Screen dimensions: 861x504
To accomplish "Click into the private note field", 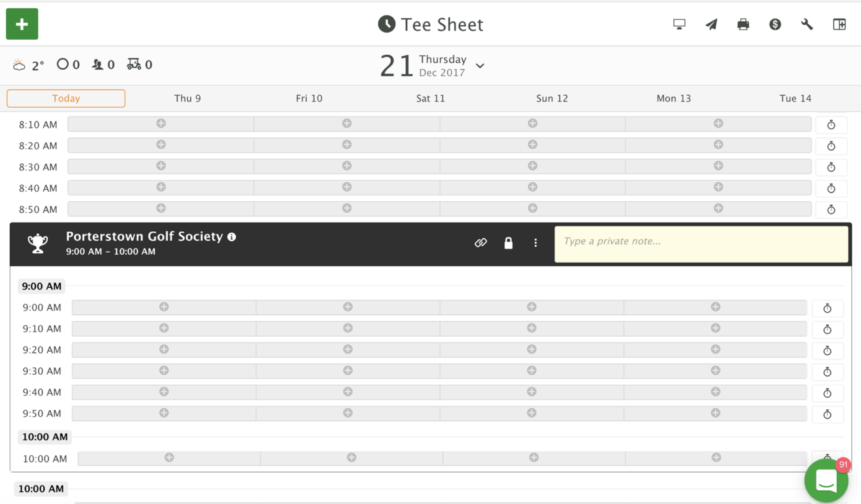I will coord(701,244).
